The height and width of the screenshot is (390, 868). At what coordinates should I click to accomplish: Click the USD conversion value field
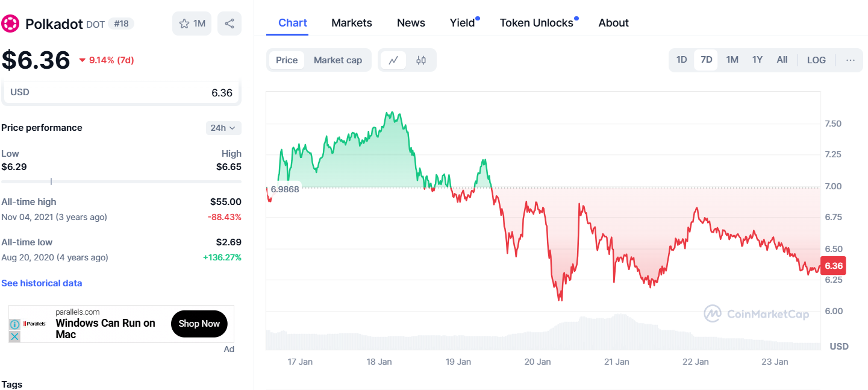coord(121,93)
